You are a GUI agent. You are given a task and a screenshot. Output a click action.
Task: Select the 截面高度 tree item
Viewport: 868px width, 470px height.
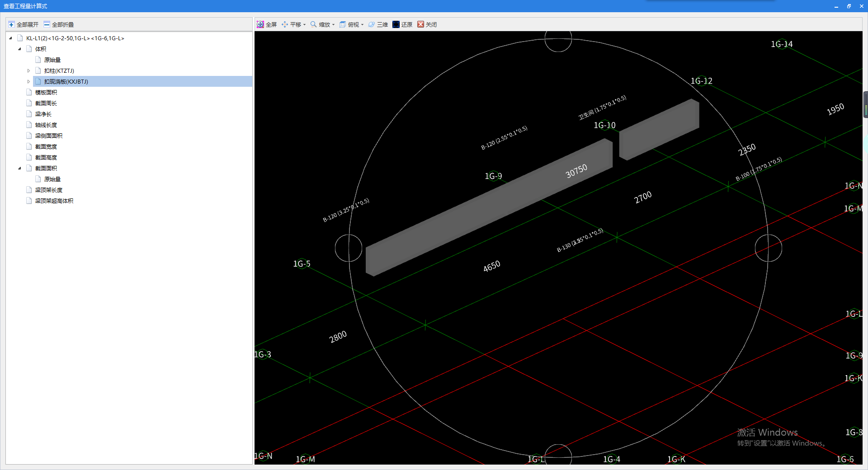coord(46,157)
